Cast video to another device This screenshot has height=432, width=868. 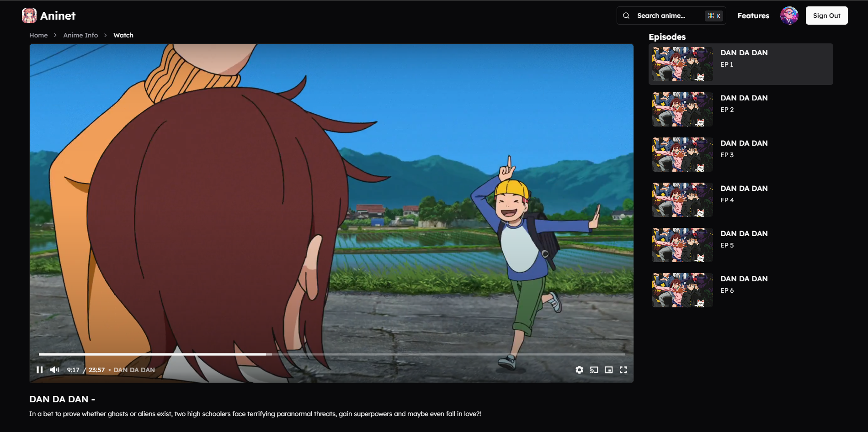[594, 370]
